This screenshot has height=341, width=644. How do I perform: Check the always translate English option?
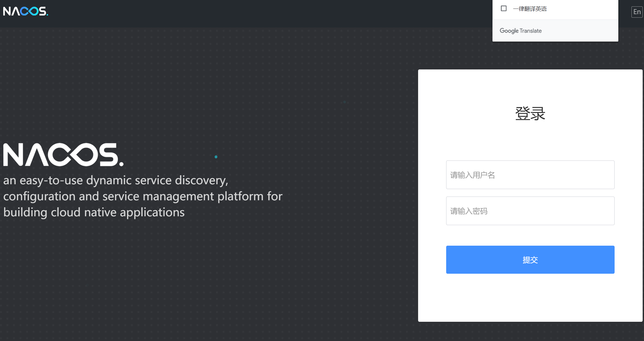504,8
